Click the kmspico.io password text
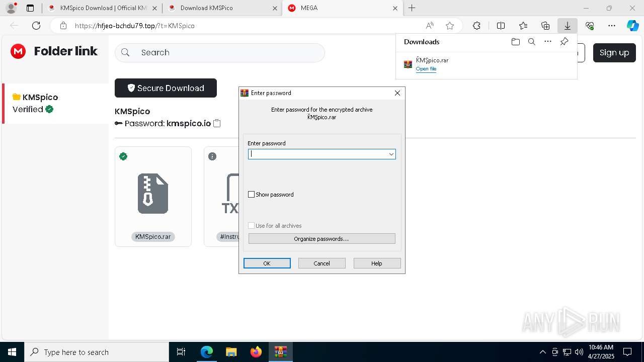 click(x=189, y=123)
